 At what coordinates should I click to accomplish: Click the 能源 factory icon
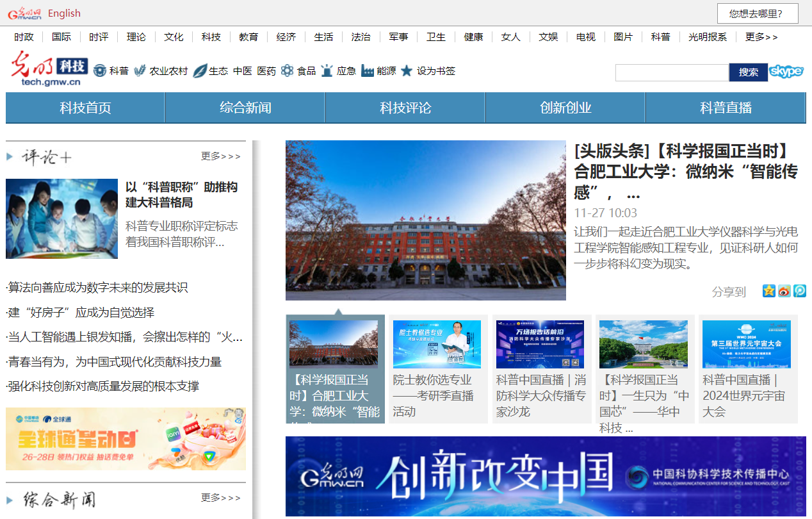coord(368,70)
